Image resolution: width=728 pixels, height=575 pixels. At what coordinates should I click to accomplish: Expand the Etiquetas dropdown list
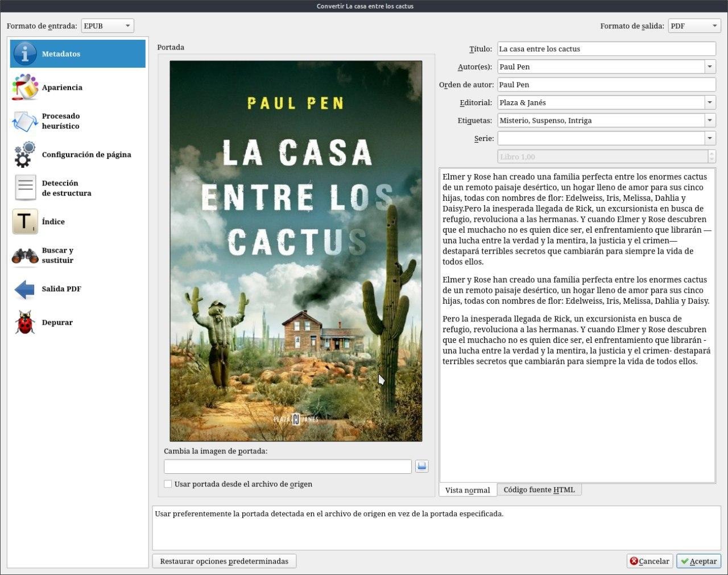(710, 121)
